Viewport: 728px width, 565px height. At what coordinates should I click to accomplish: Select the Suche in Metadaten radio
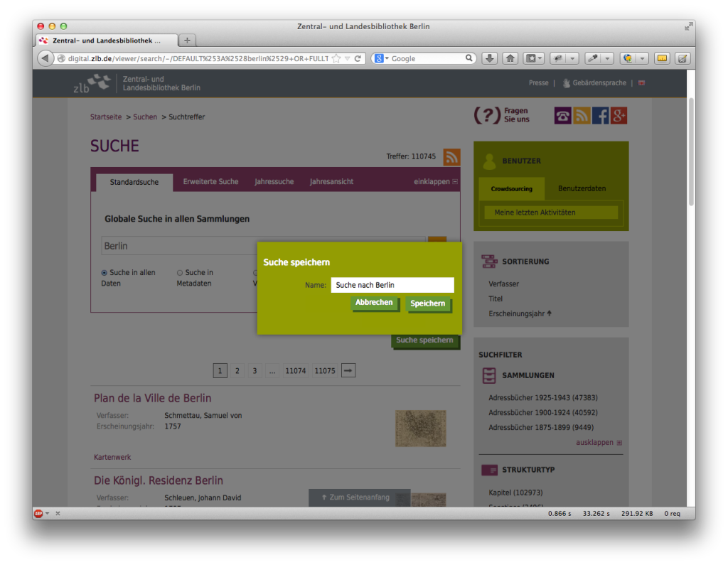(180, 273)
